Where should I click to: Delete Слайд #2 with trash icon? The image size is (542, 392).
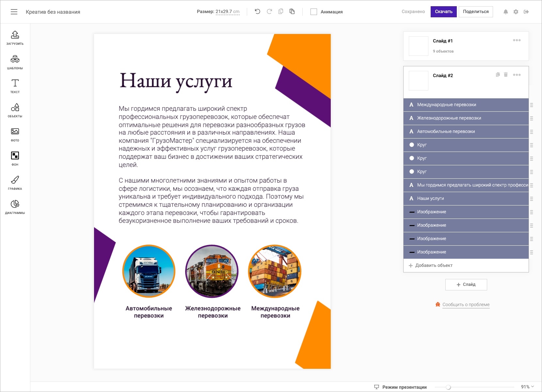point(506,74)
